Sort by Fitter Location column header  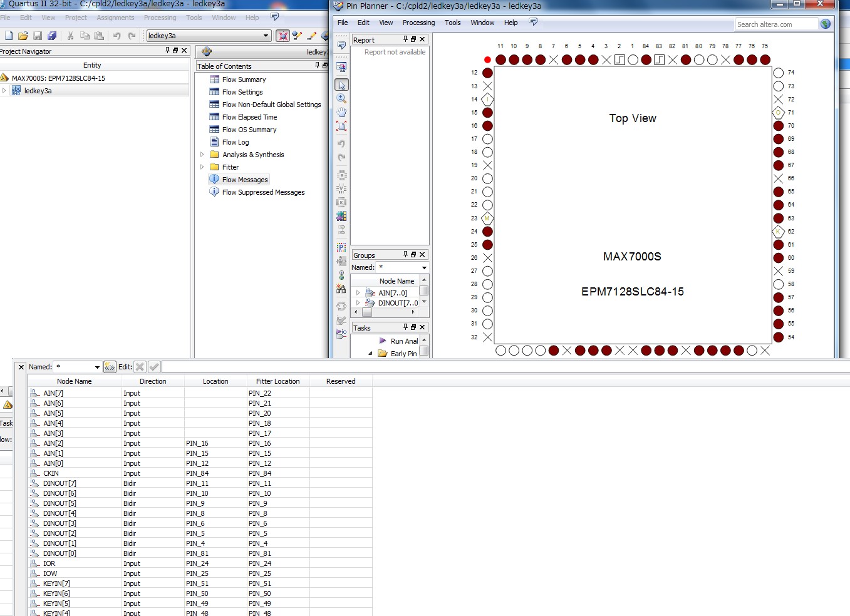[278, 381]
